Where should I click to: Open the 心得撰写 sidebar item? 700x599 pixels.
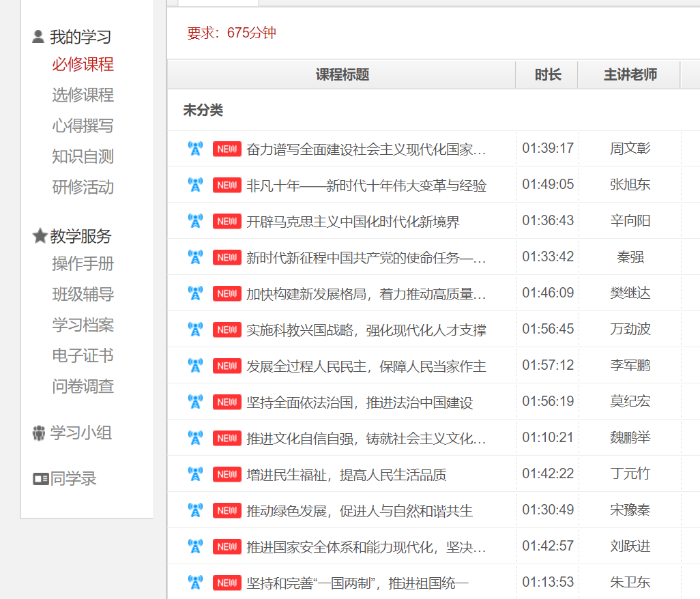(x=83, y=126)
